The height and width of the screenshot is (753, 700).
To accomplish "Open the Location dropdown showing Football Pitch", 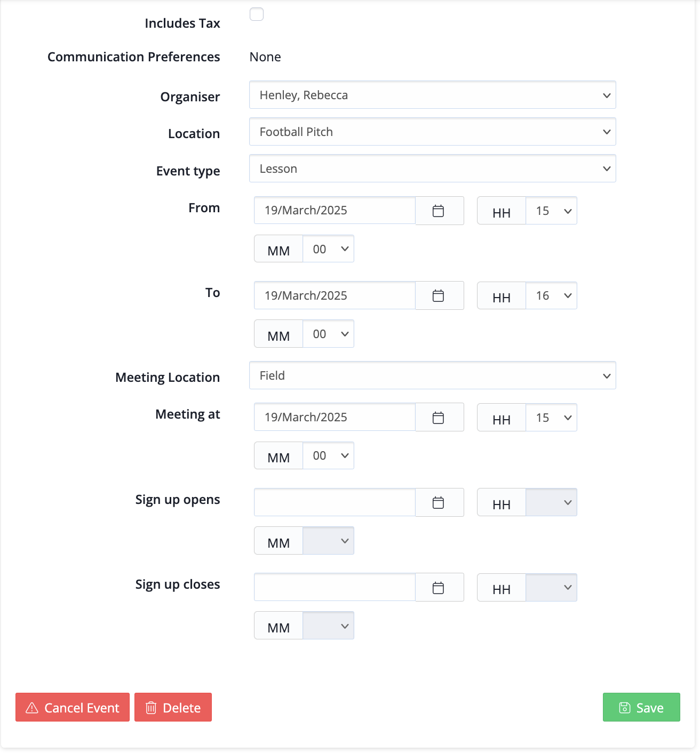I will [x=433, y=132].
